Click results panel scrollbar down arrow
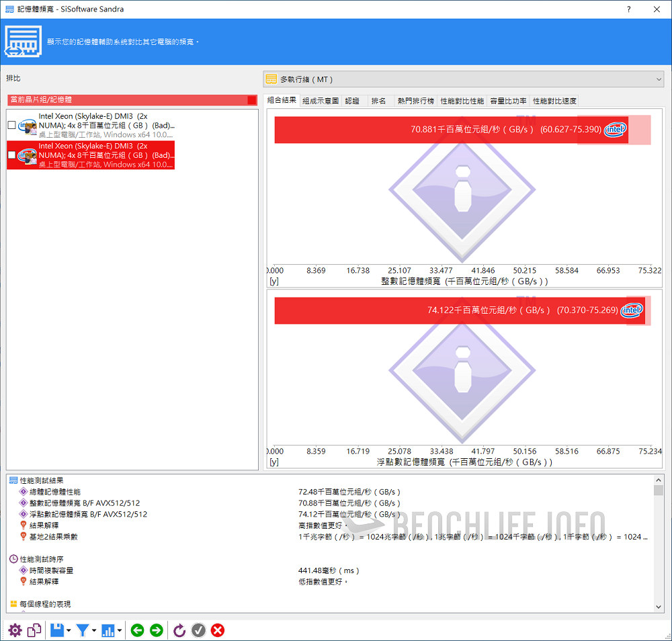 pos(658,607)
